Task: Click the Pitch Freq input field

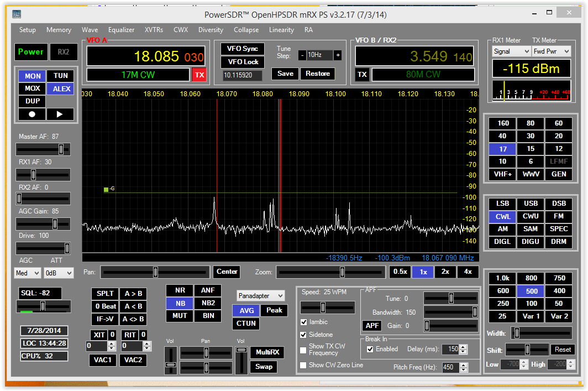Action: click(x=450, y=367)
